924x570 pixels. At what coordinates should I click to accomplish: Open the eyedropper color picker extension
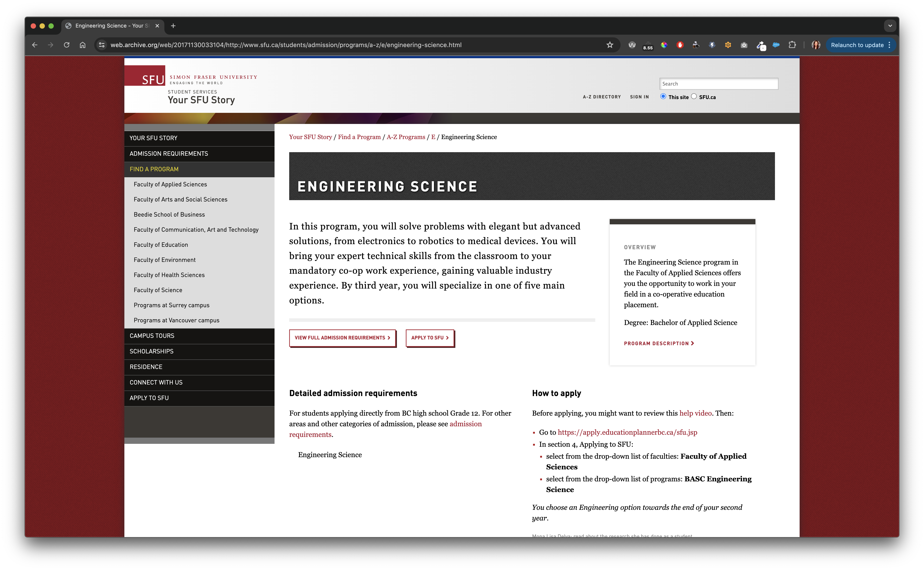point(761,45)
